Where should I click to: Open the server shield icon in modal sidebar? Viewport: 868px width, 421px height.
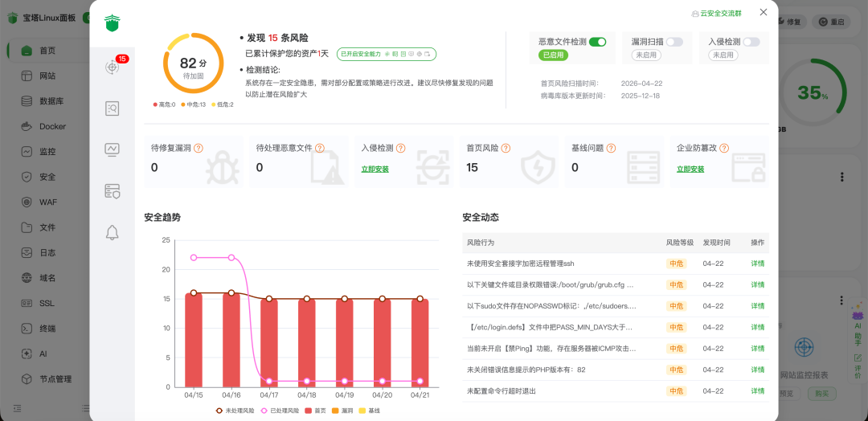click(113, 191)
